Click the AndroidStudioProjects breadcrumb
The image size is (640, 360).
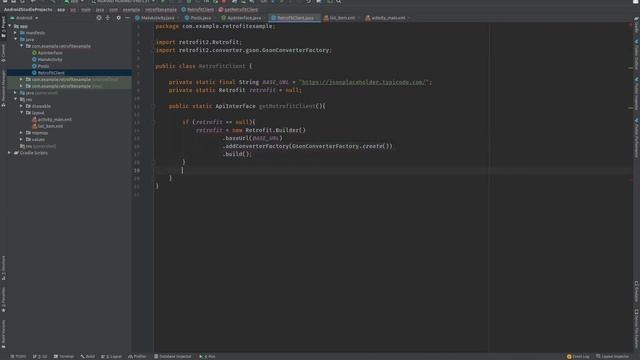(28, 9)
